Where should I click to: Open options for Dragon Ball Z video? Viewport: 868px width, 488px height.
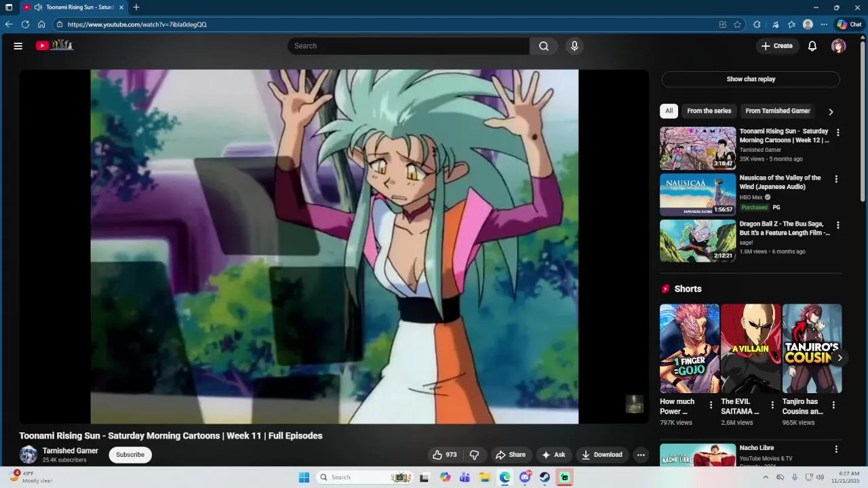click(837, 225)
